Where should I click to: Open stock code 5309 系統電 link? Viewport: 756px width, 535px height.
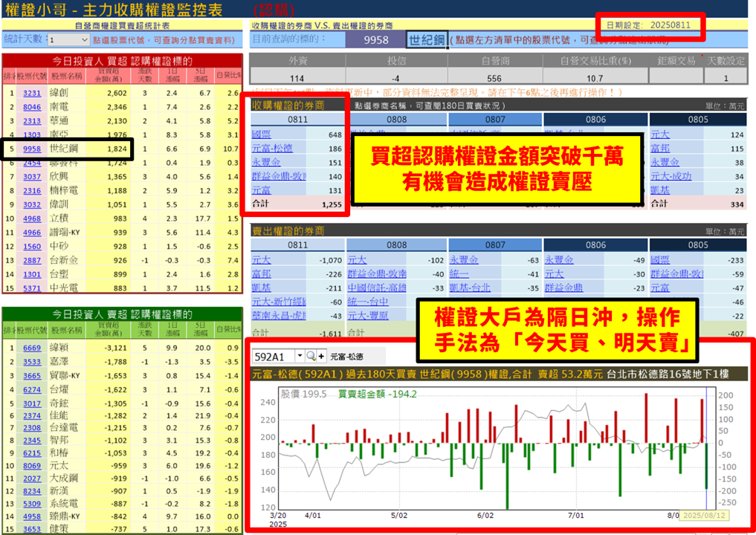tap(32, 504)
